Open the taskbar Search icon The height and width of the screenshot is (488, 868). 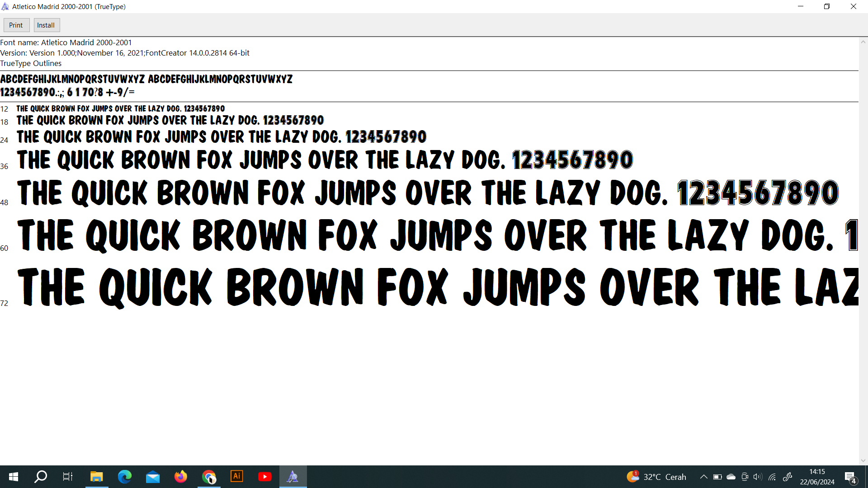coord(41,477)
